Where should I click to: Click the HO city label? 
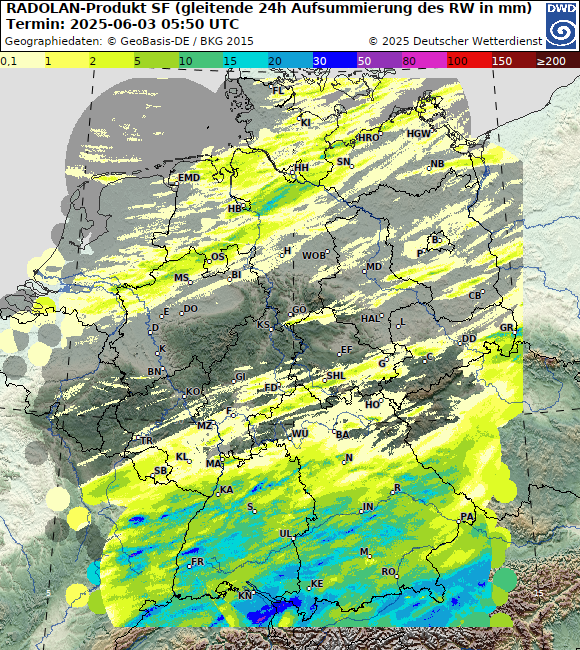(x=372, y=404)
